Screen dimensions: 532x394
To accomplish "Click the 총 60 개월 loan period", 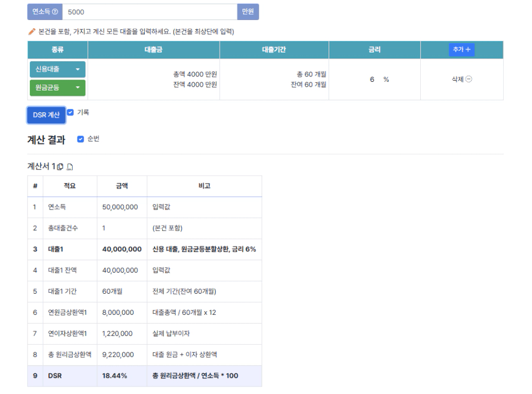I will tap(311, 74).
